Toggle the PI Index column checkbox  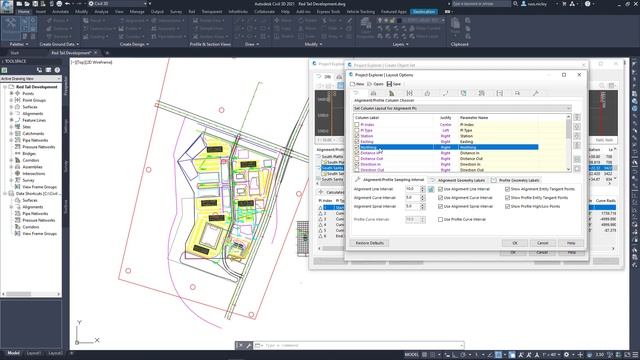(x=357, y=124)
